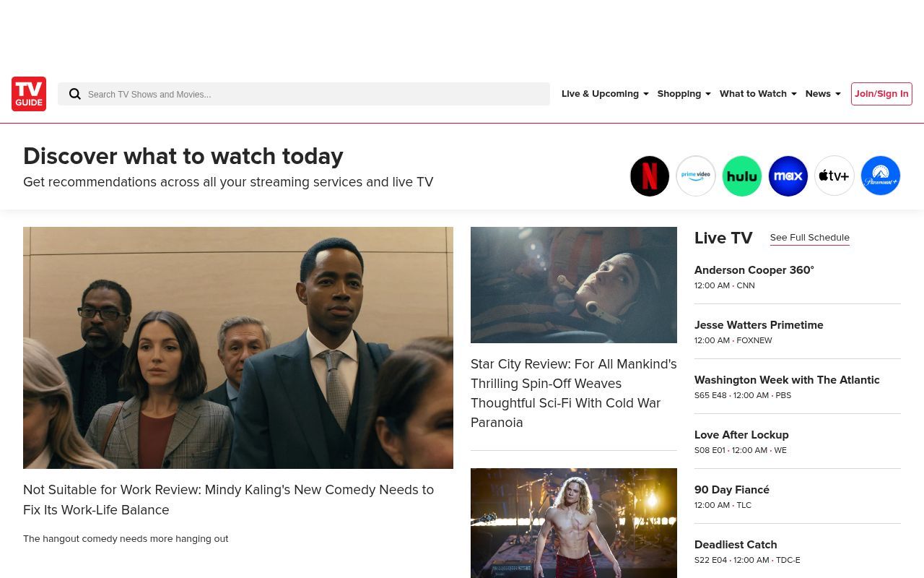Screen dimensions: 924x578
Task: Open the Deadliest Catch listing
Action: tap(736, 545)
